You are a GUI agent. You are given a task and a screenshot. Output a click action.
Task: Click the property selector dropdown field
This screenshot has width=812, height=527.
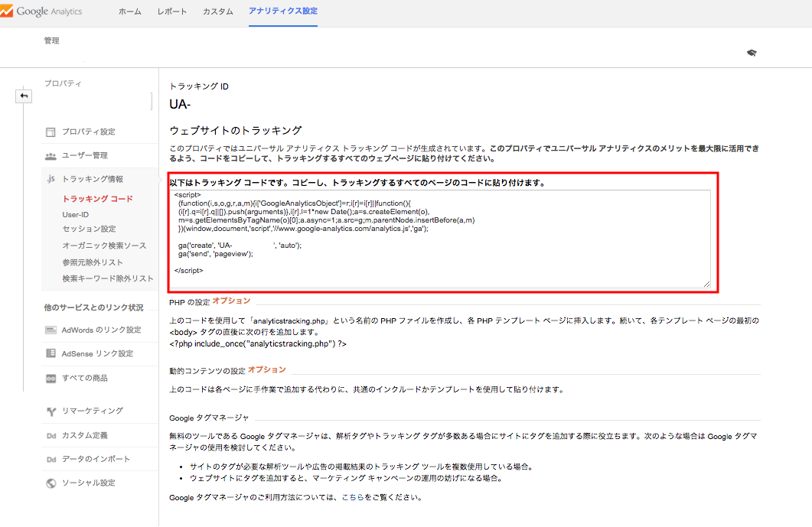tap(98, 102)
